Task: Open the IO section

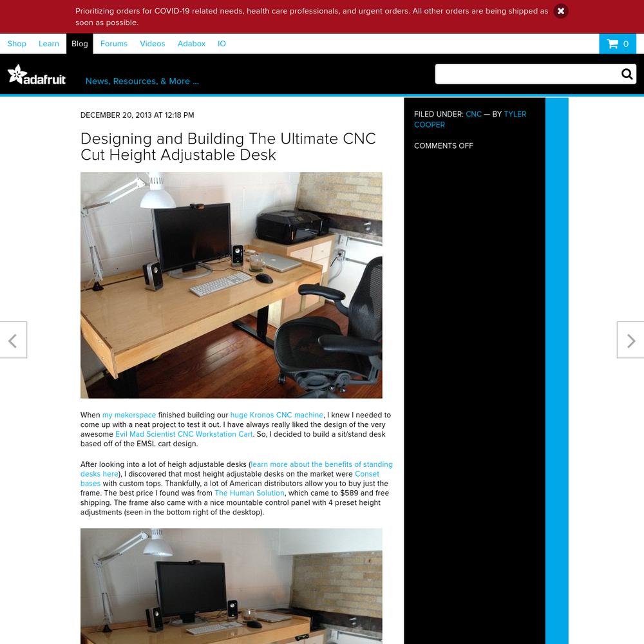Action: coord(222,44)
